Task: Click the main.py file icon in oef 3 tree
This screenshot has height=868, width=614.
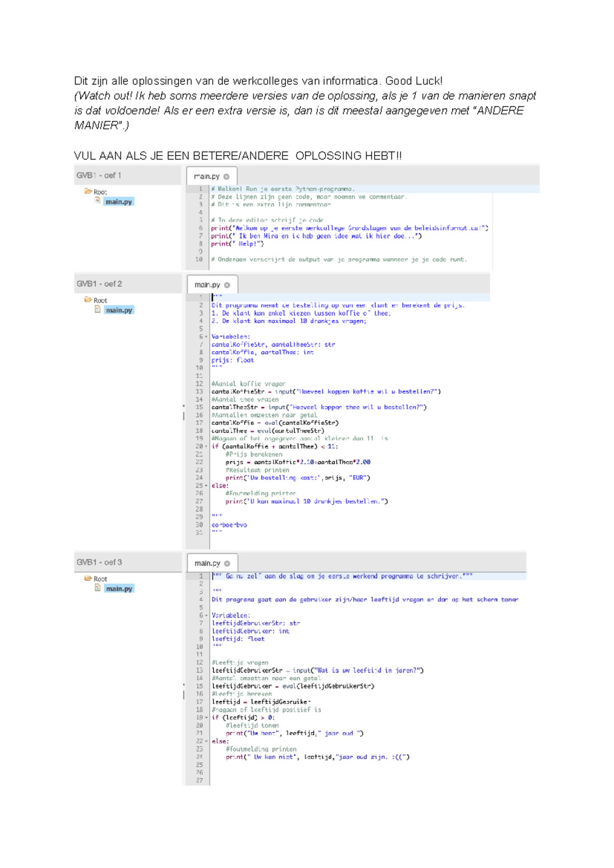Action: tap(97, 588)
